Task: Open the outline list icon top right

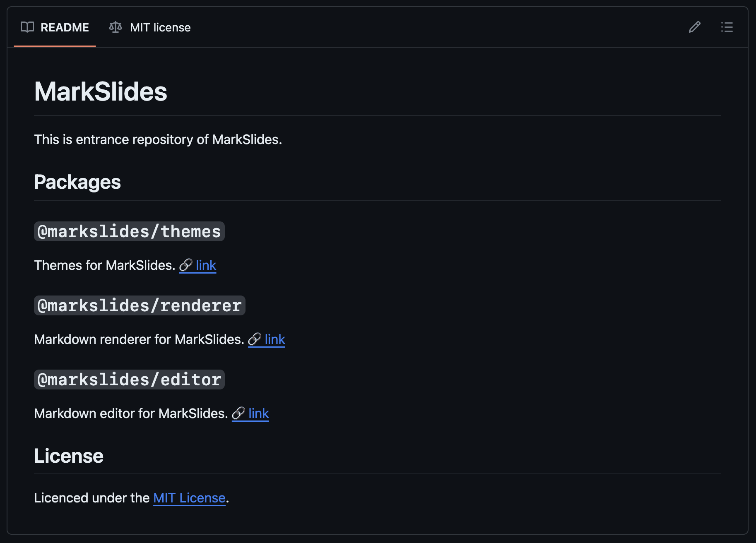Action: [x=727, y=27]
